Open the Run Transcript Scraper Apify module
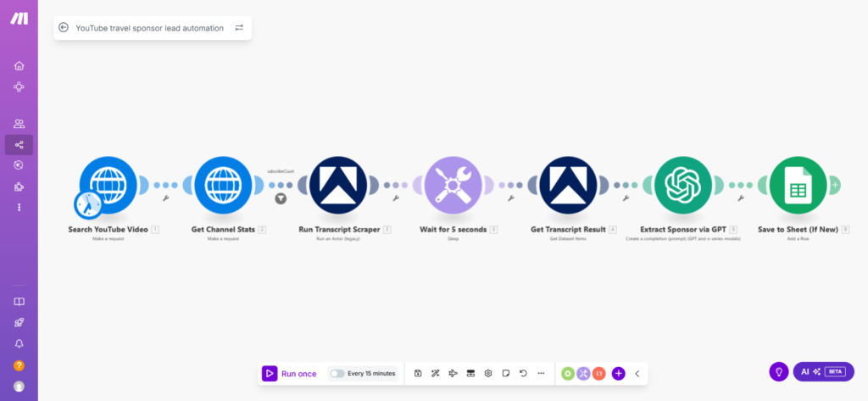868x401 pixels. point(338,185)
